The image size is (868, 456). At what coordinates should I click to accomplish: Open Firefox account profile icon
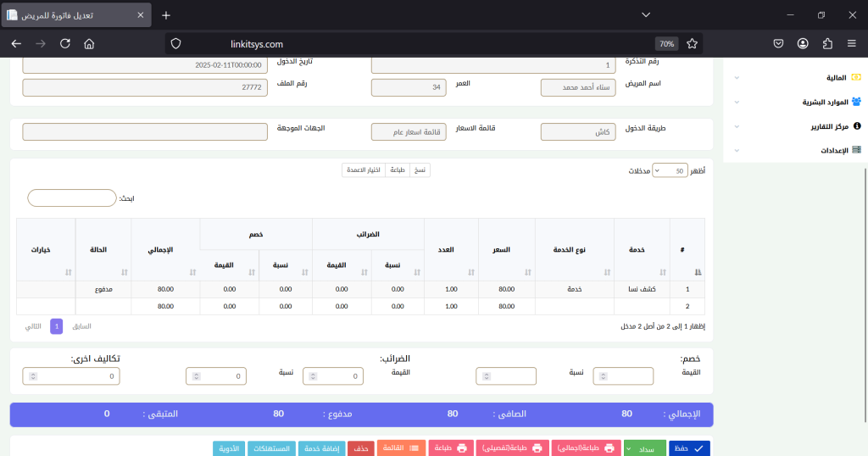pyautogui.click(x=803, y=43)
